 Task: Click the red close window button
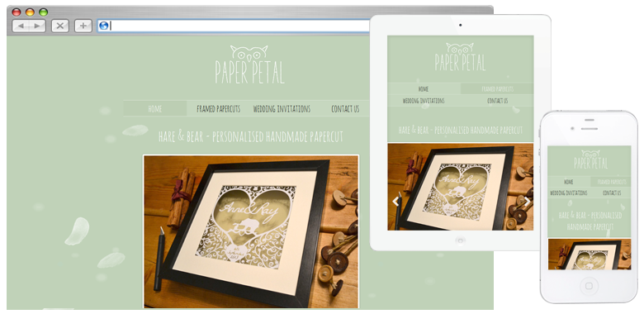pyautogui.click(x=17, y=12)
